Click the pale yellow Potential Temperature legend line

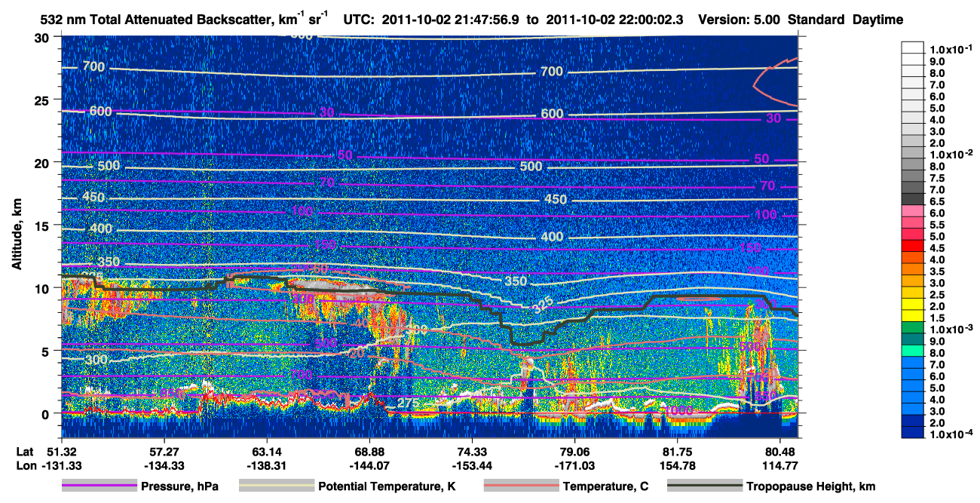(x=276, y=486)
